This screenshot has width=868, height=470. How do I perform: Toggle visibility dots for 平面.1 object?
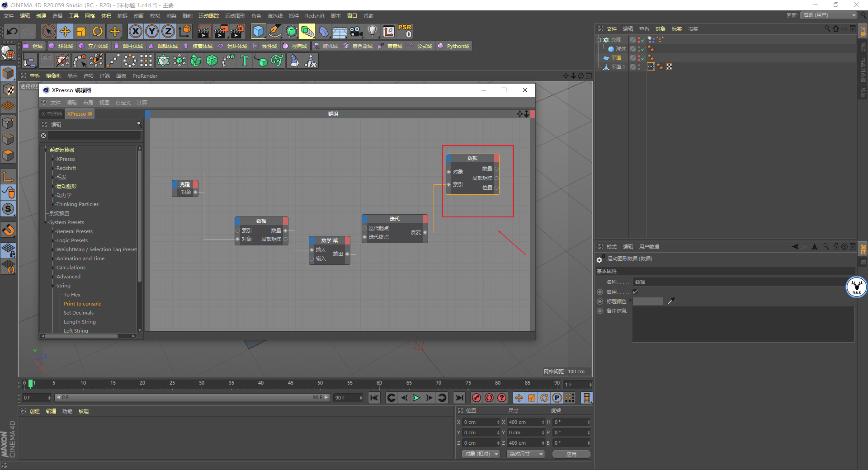pos(639,67)
